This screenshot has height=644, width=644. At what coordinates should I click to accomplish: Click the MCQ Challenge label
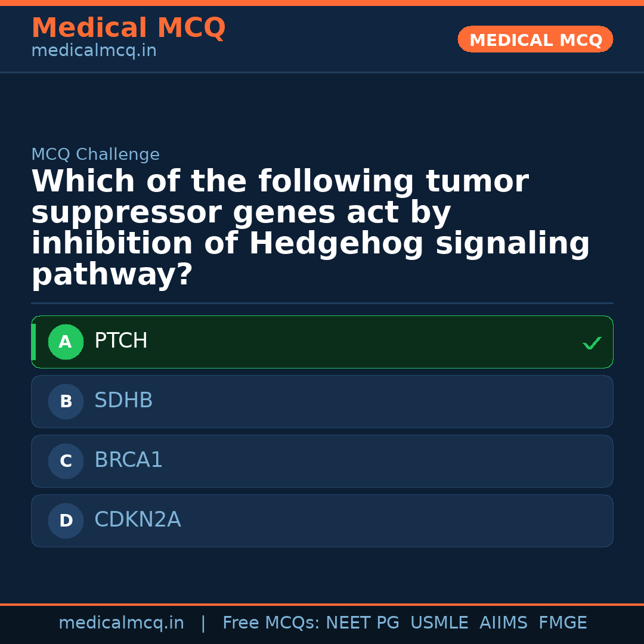(95, 155)
